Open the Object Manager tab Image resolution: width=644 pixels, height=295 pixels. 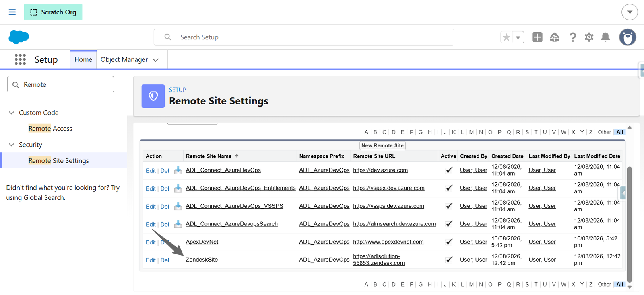(x=124, y=59)
